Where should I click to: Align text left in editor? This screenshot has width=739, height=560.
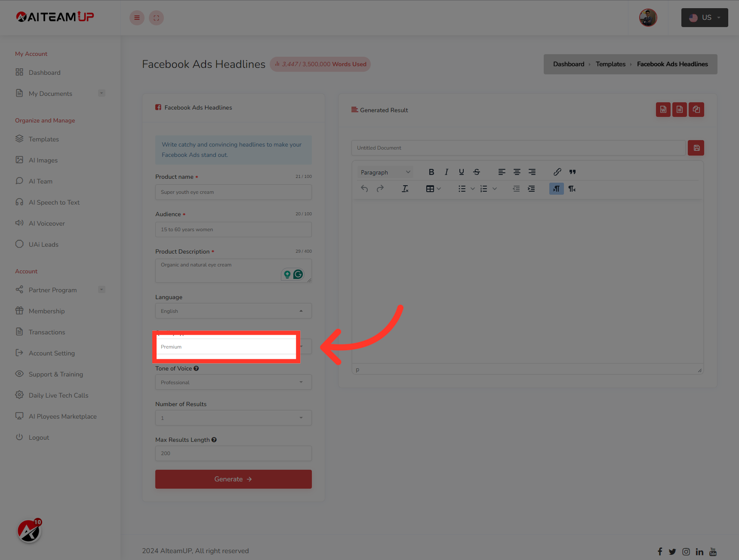502,172
